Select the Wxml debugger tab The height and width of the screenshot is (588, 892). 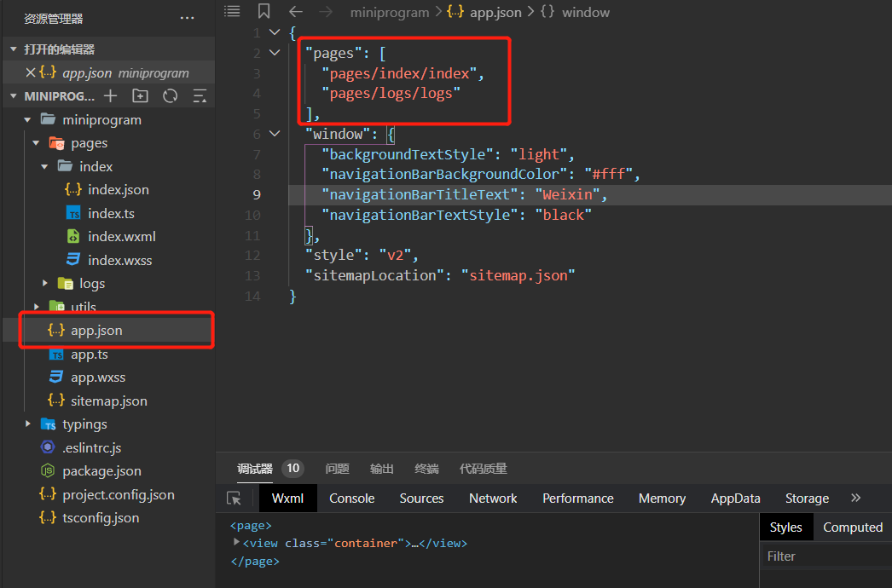pos(288,499)
